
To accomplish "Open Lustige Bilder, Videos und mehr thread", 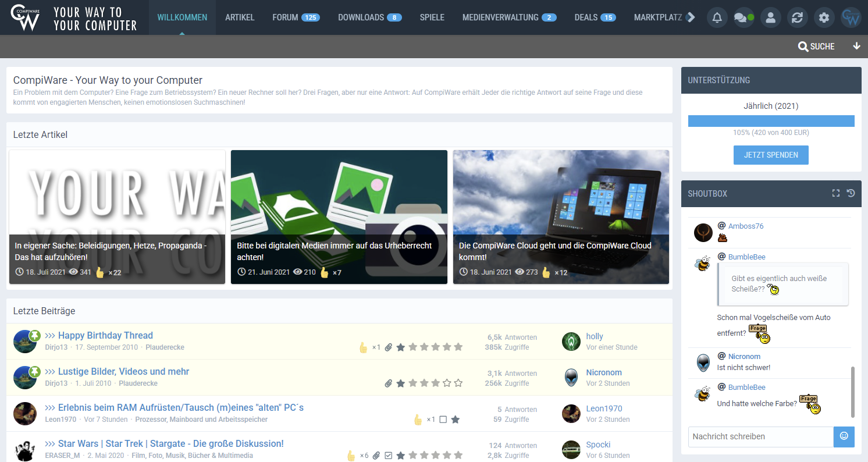I will (123, 372).
